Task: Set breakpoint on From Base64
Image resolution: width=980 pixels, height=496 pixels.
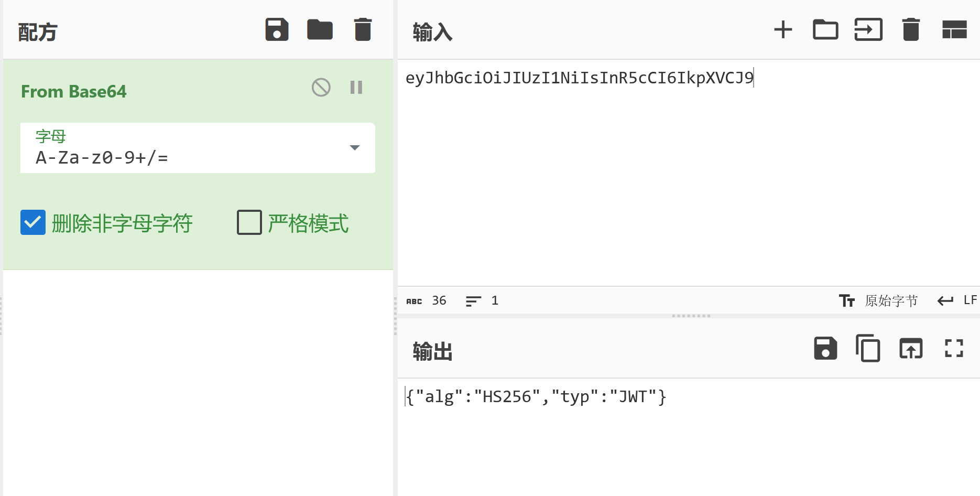Action: click(356, 87)
